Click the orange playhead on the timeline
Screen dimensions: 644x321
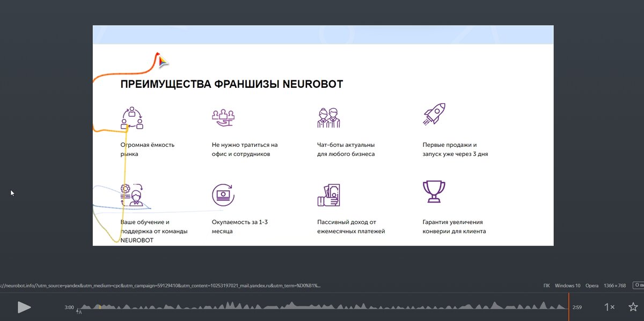pyautogui.click(x=569, y=307)
